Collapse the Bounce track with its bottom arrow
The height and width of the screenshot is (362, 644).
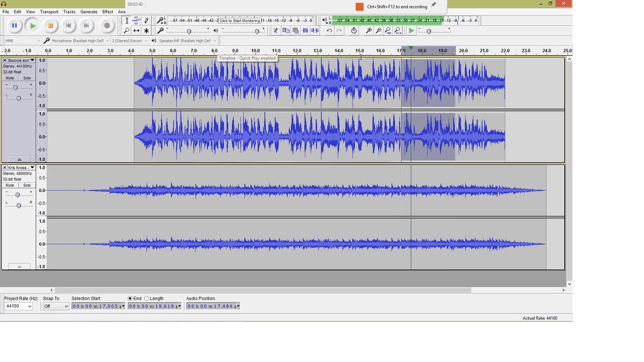click(19, 159)
